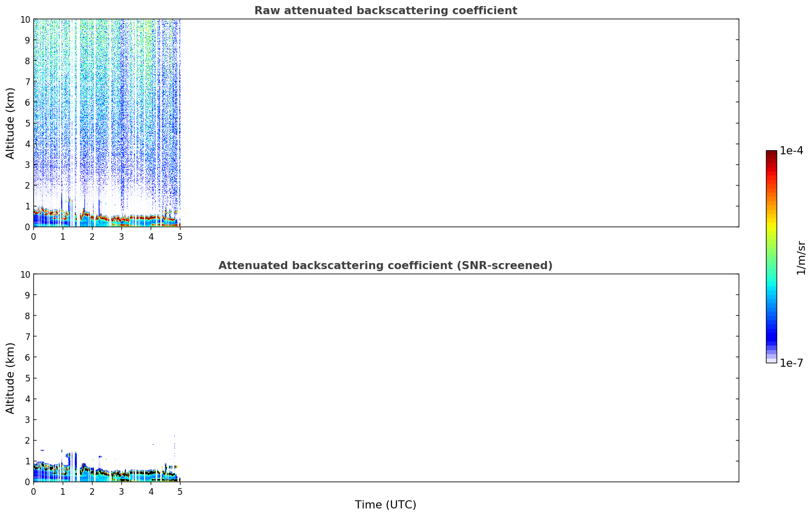The height and width of the screenshot is (516, 812).
Task: Click the '0' time tick of the top plot
Action: [34, 236]
